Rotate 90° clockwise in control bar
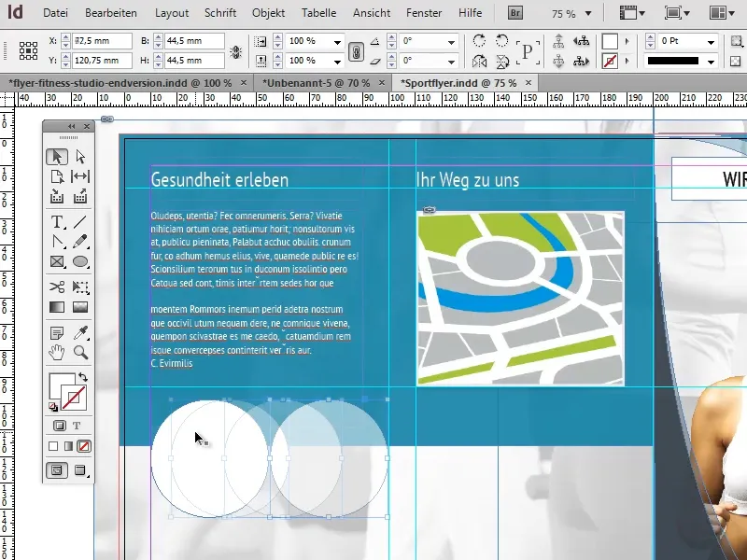This screenshot has width=747, height=560. [479, 41]
